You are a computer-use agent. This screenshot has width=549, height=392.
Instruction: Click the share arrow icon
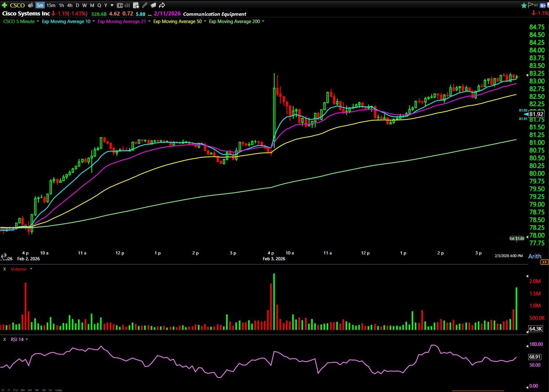(x=162, y=5)
